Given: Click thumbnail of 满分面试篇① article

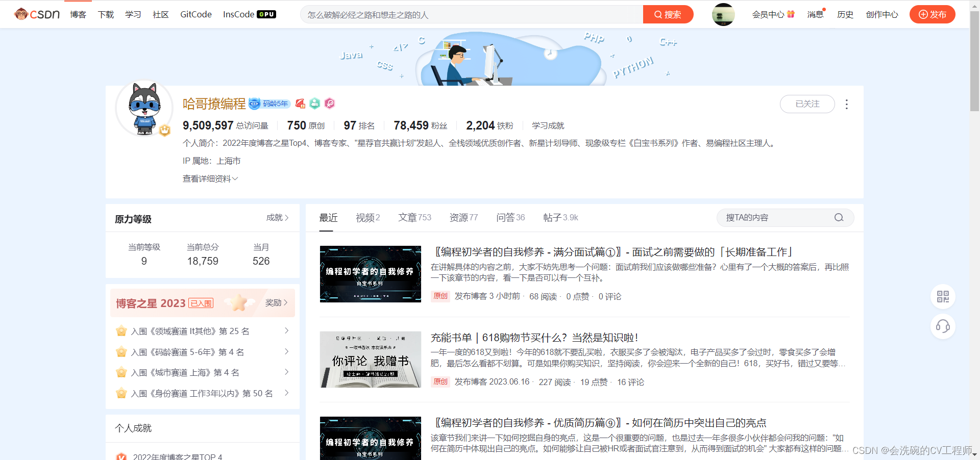Looking at the screenshot, I should [371, 274].
